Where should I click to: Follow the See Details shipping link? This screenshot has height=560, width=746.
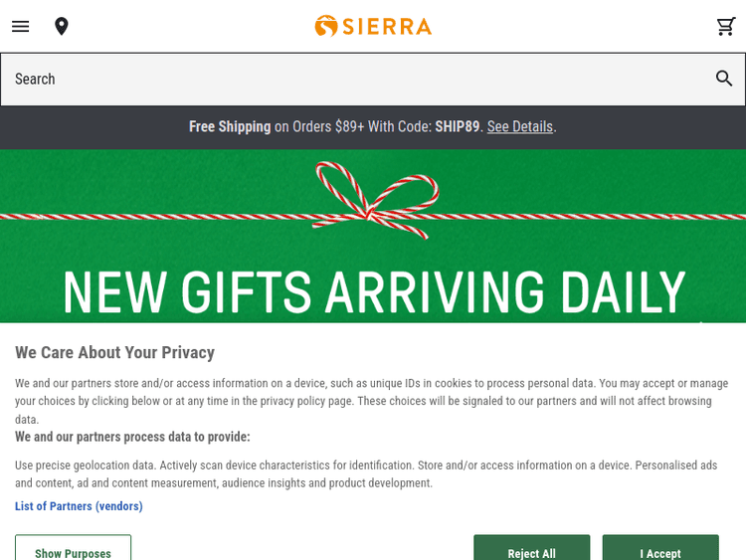(519, 126)
